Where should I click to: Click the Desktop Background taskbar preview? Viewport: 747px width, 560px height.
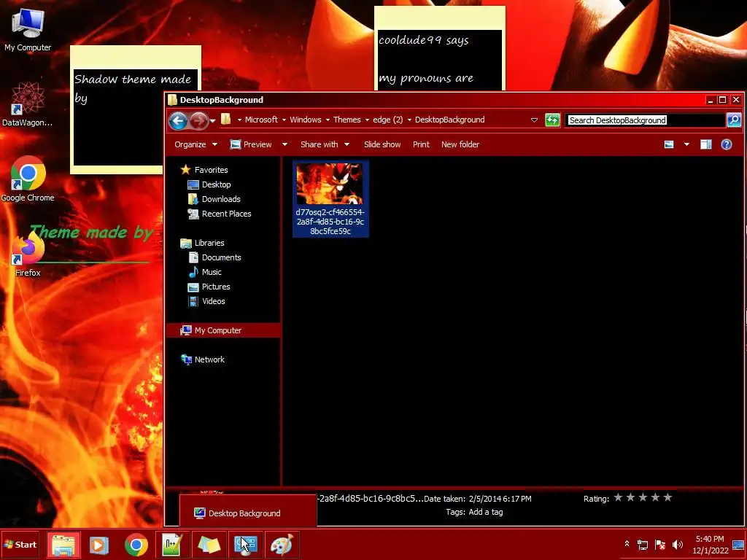[248, 512]
